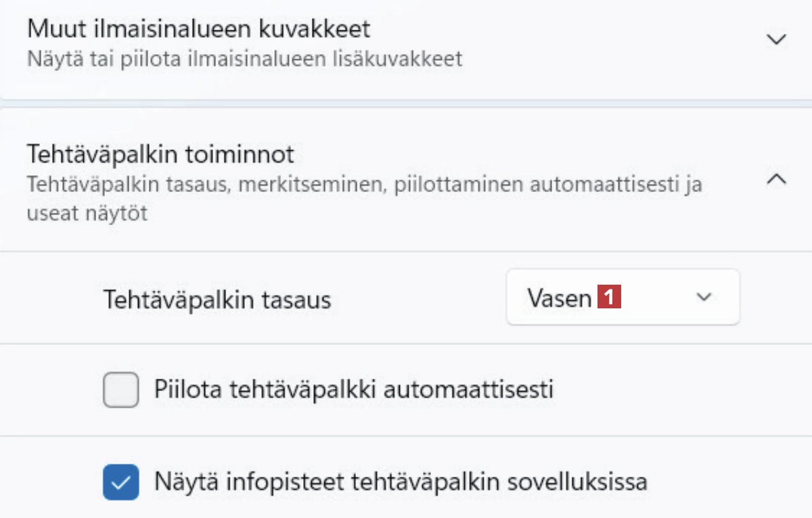812x518 pixels.
Task: Click the useat näytöt text line
Action: coord(87,214)
